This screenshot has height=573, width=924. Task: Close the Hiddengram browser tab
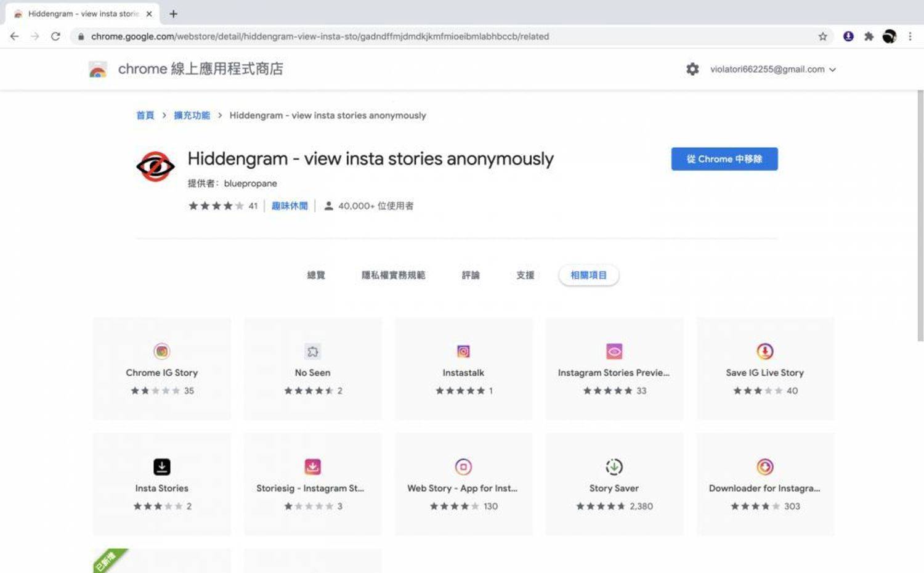click(148, 14)
